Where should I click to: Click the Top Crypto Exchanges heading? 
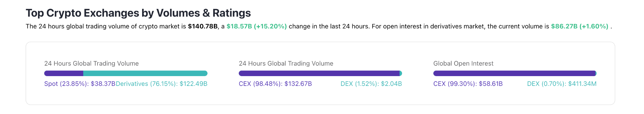[138, 13]
